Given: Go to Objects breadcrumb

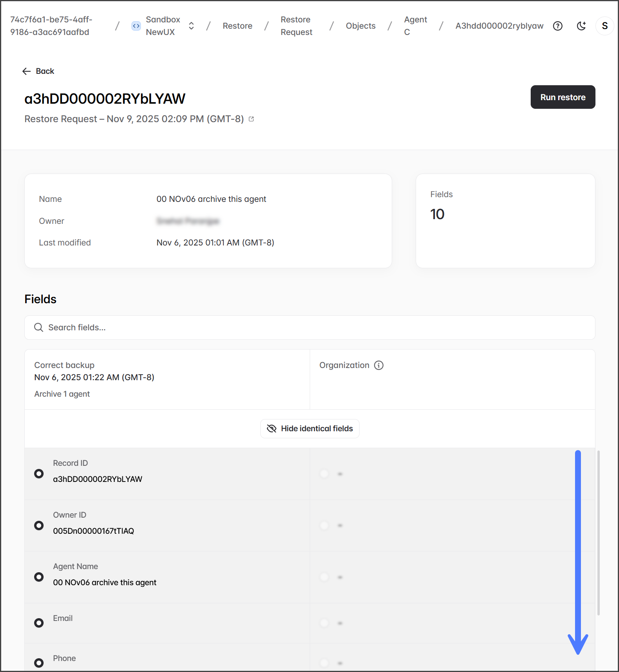Looking at the screenshot, I should pos(360,26).
